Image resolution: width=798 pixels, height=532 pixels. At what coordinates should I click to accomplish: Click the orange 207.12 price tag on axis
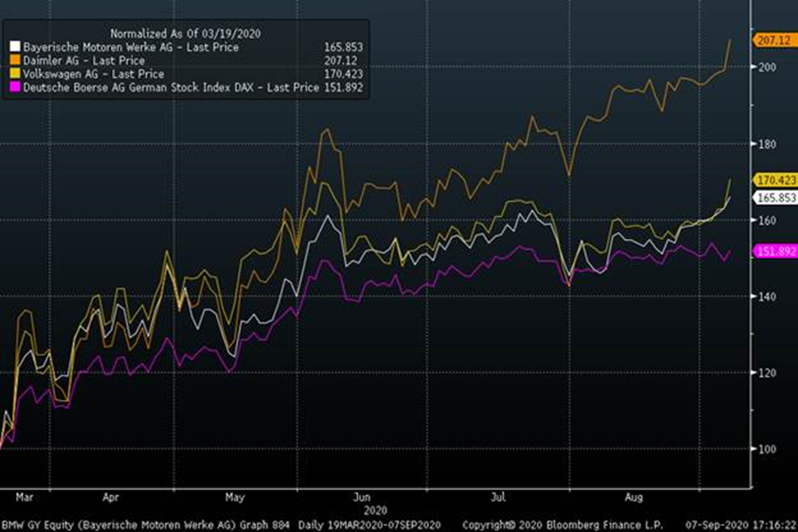(773, 40)
